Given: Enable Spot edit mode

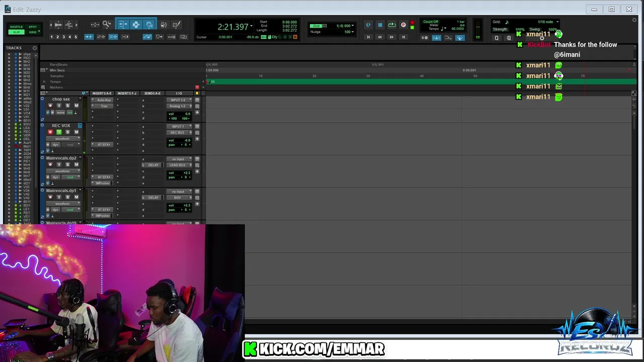Looking at the screenshot, I should (x=33, y=27).
